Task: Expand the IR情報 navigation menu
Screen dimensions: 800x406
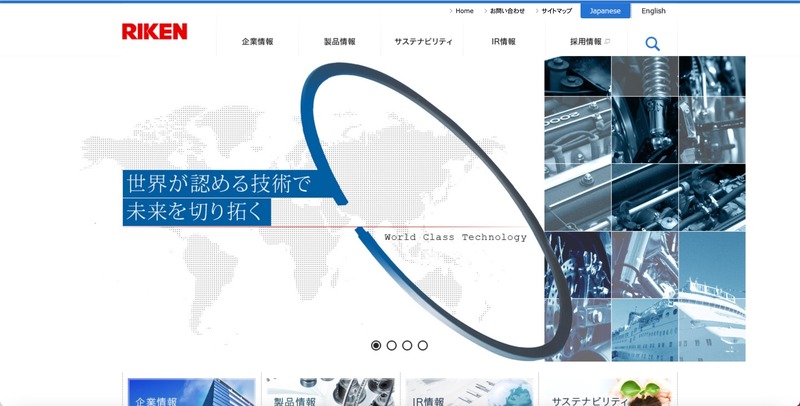Action: tap(503, 42)
